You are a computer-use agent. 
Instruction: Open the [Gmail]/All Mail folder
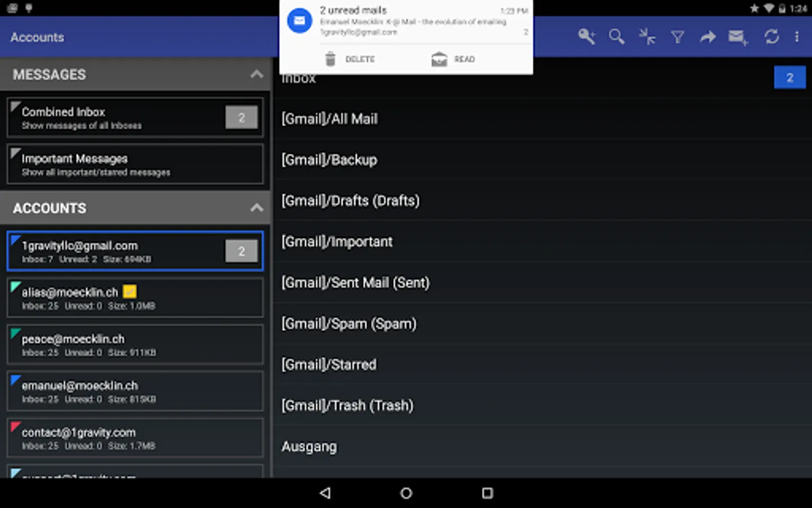click(x=542, y=119)
